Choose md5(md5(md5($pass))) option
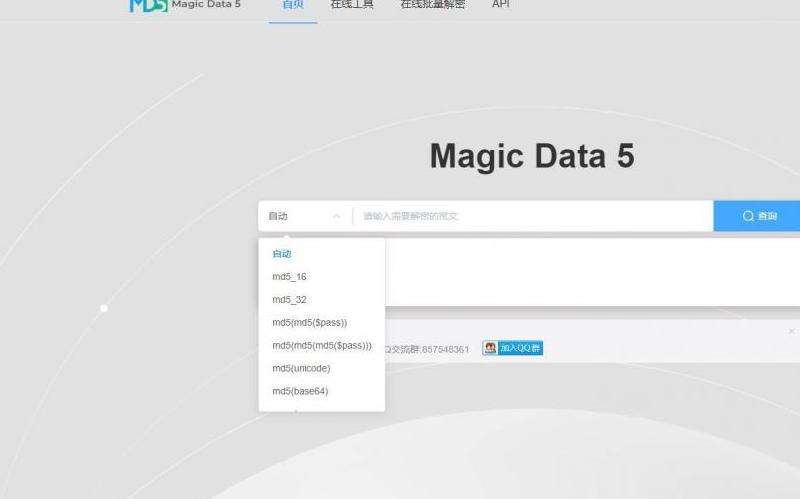The image size is (800, 499). click(321, 345)
